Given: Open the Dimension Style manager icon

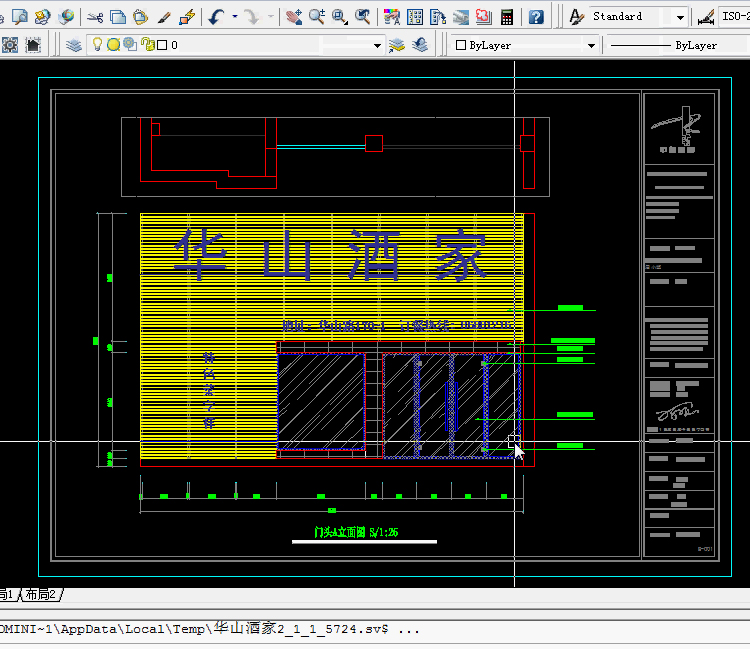Looking at the screenshot, I should (x=706, y=18).
